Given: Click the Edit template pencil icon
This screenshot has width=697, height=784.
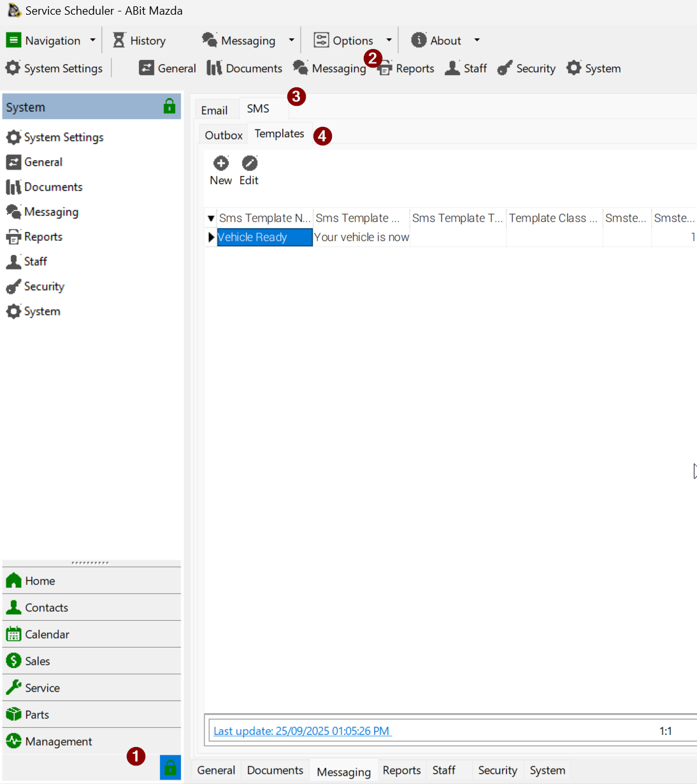Looking at the screenshot, I should [x=249, y=164].
